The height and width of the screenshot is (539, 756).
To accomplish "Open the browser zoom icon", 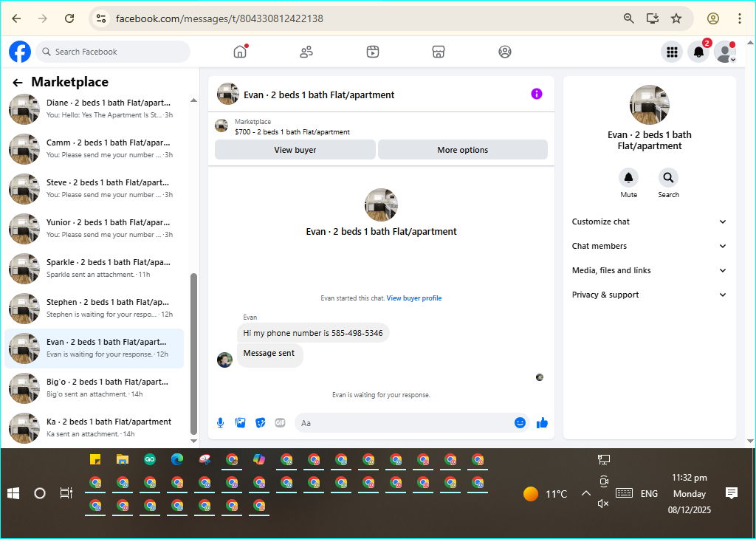I will point(629,18).
